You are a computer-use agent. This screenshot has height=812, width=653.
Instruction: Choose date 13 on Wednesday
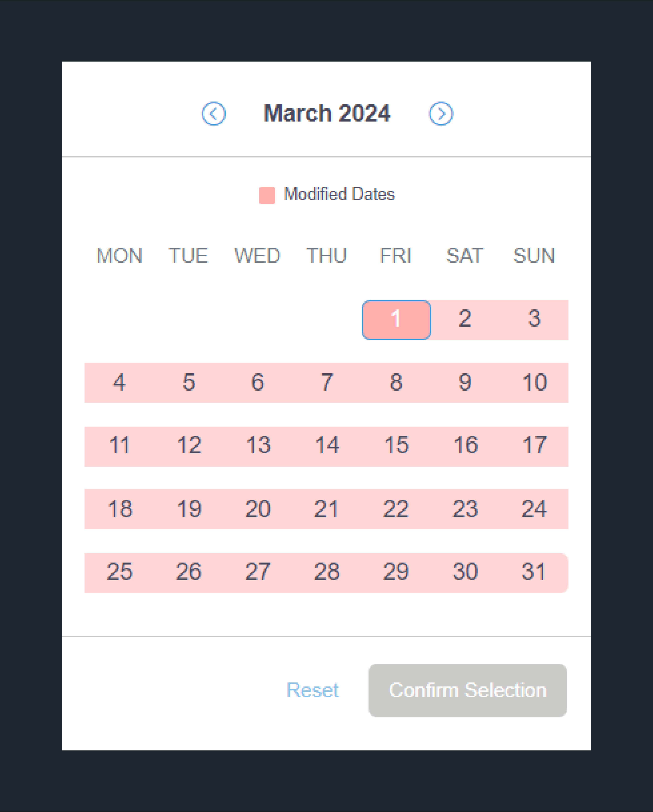(258, 446)
